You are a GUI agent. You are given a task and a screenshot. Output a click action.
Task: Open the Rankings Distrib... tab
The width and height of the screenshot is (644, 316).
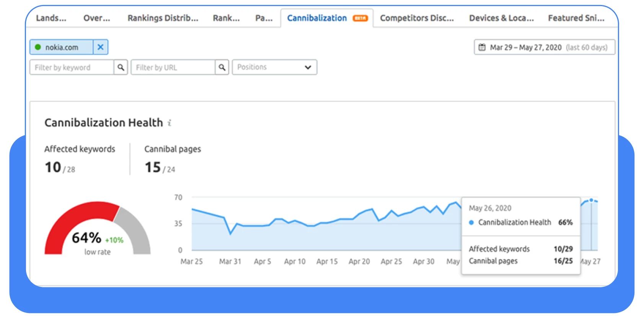pos(163,18)
